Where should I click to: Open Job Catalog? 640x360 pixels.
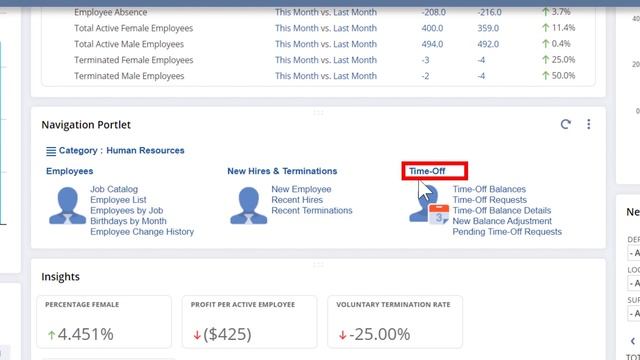click(x=114, y=189)
